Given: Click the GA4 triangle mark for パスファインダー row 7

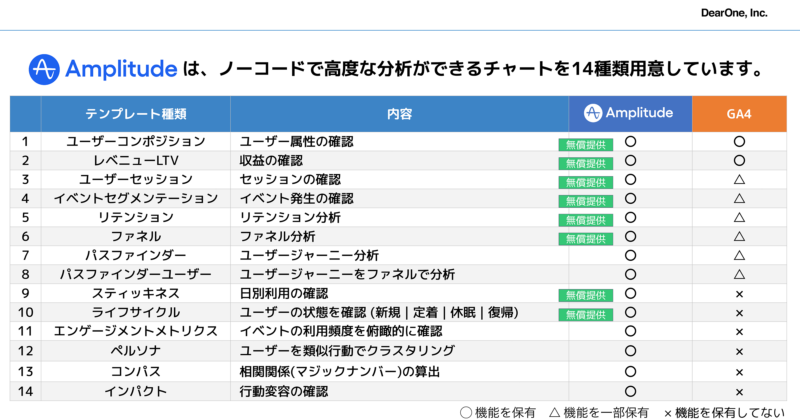Looking at the screenshot, I should [x=739, y=255].
